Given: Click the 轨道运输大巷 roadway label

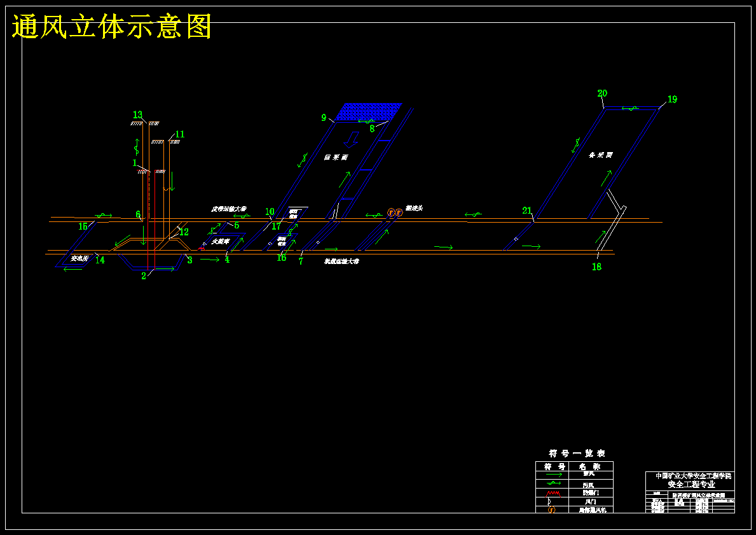Looking at the screenshot, I should coord(341,261).
